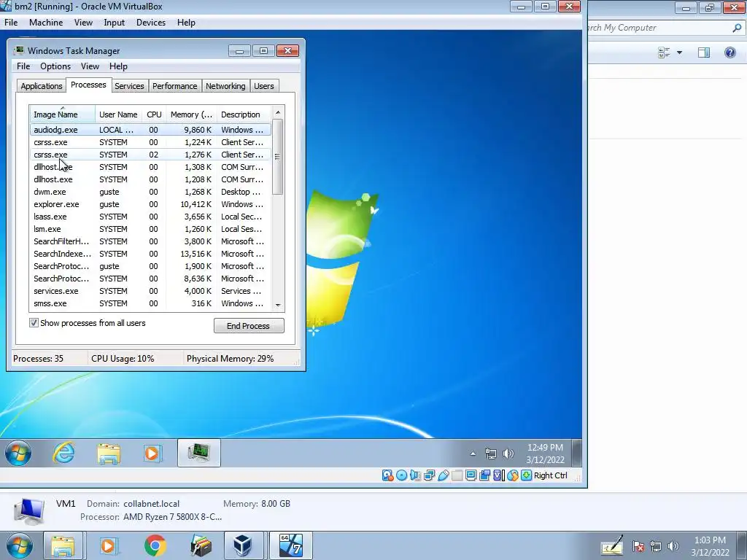This screenshot has width=747, height=560.
Task: Click guest network tray icon
Action: (x=491, y=454)
